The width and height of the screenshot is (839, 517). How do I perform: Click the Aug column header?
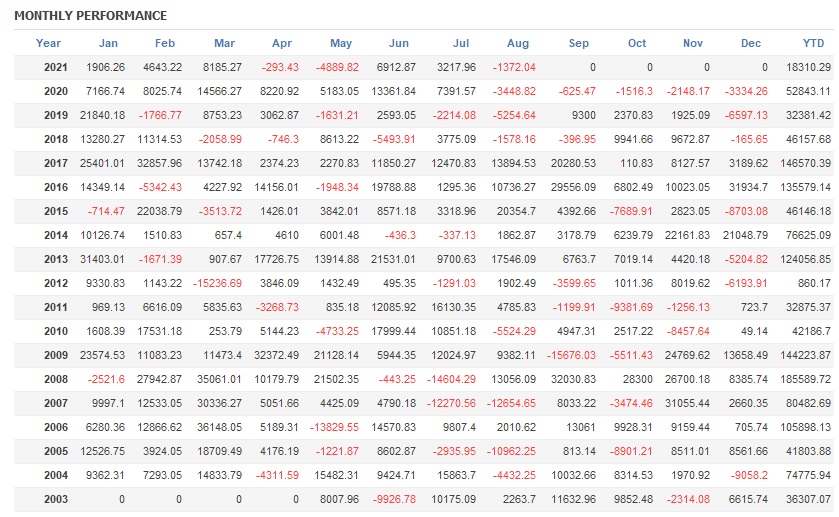click(x=518, y=43)
